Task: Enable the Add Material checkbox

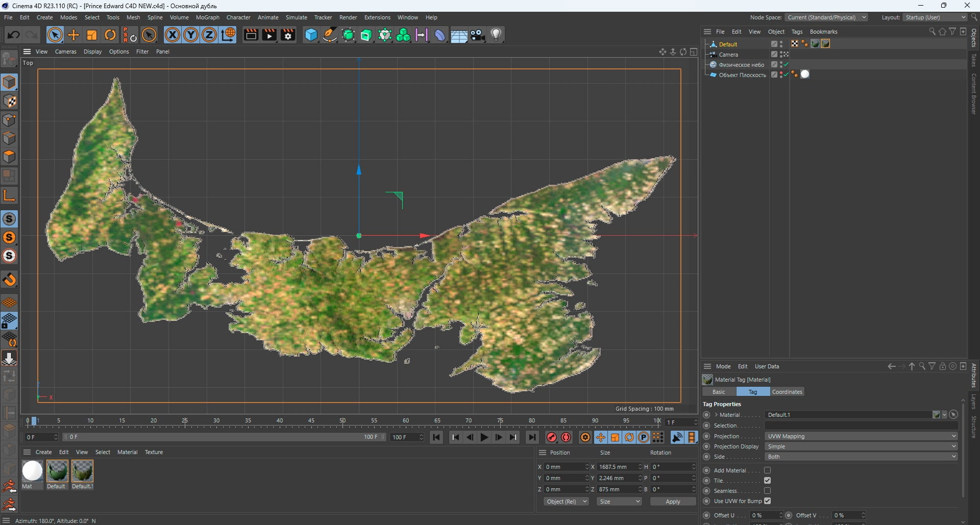Action: [767, 470]
